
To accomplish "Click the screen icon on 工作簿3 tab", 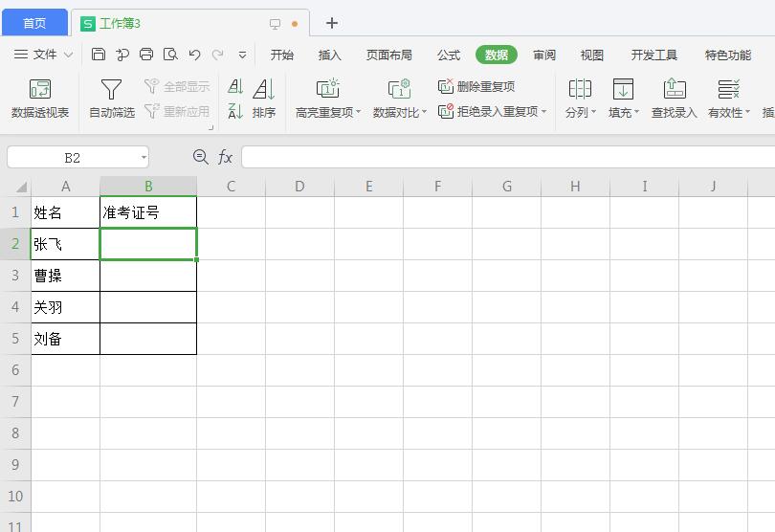I will click(275, 24).
